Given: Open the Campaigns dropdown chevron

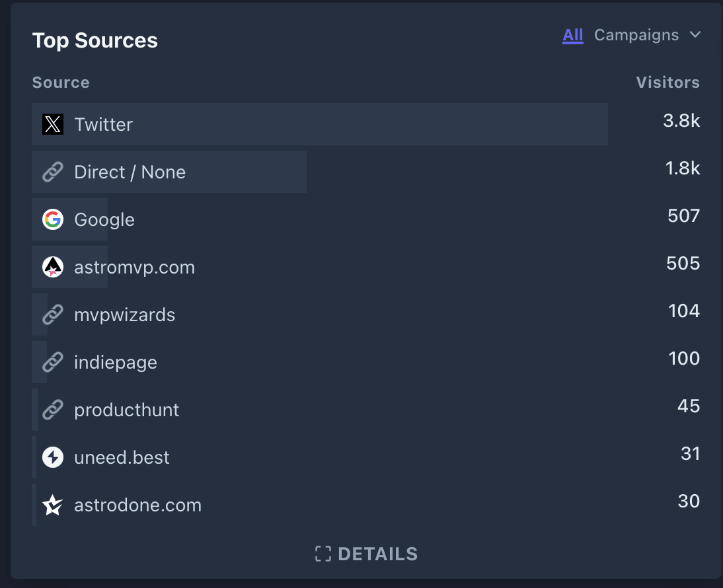Looking at the screenshot, I should click(695, 35).
